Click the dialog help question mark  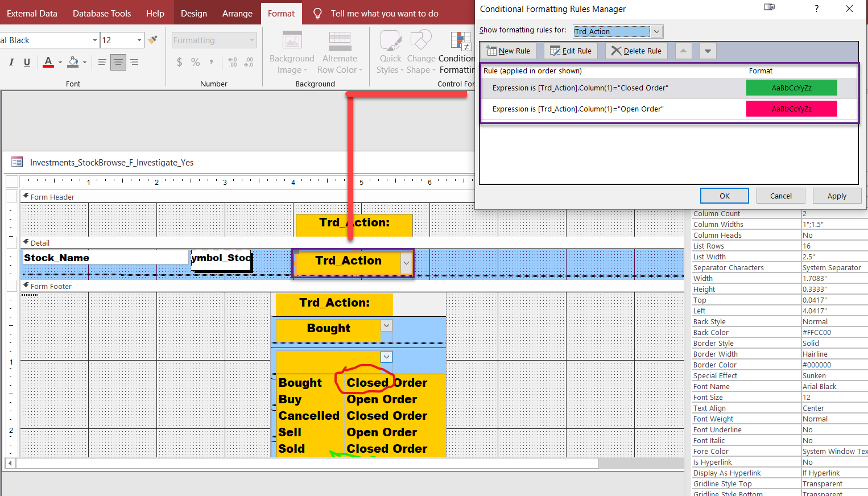pyautogui.click(x=817, y=9)
